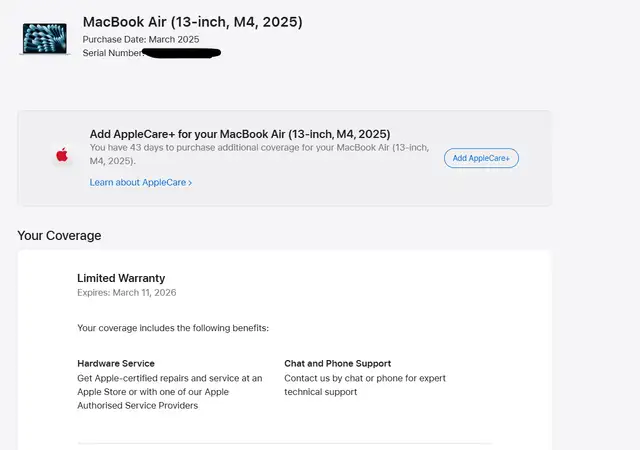Click the MacBook Air device thumbnail
Viewport: 640px width, 450px height.
point(44,39)
